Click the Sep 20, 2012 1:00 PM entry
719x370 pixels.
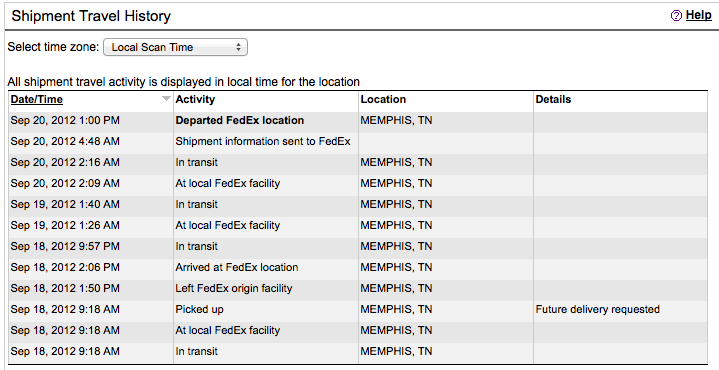(65, 121)
